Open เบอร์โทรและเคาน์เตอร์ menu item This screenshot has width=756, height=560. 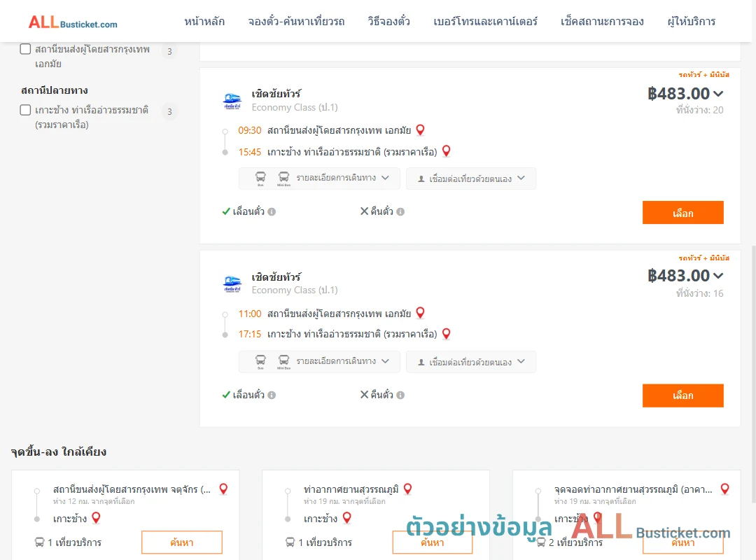[x=485, y=22]
